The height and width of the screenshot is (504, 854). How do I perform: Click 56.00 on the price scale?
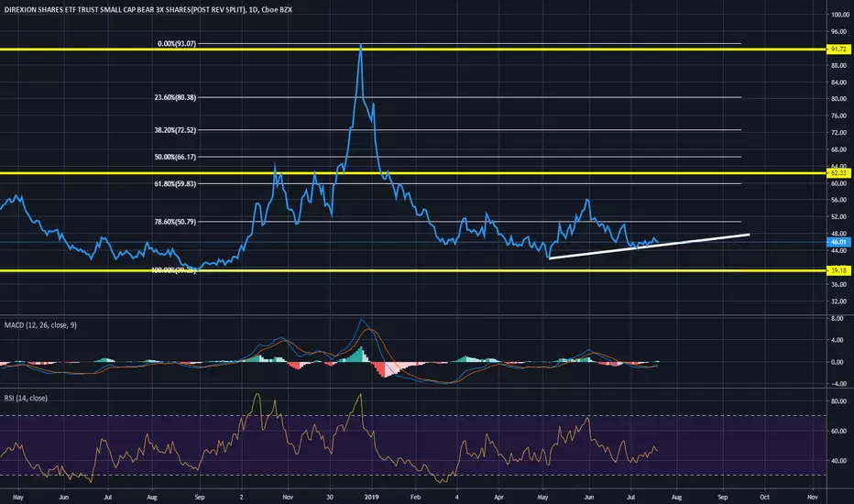(839, 200)
